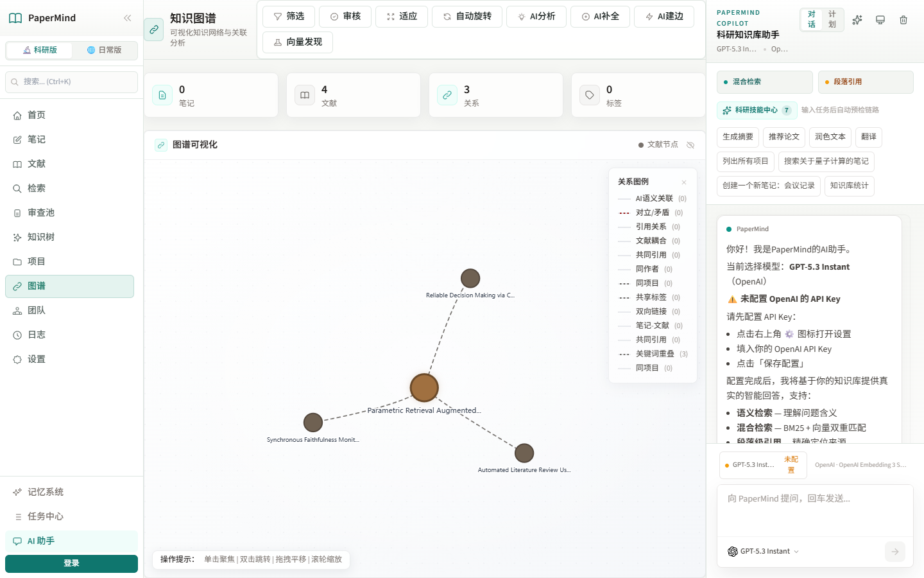Viewport: 924px width, 578px height.
Task: Collapse the sidebar with the double-chevron icon
Action: [x=127, y=18]
